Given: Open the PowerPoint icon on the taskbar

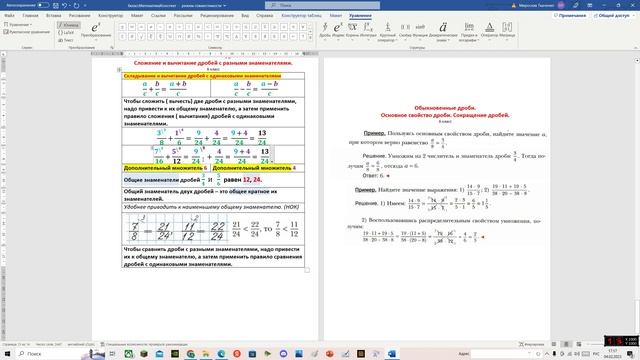Looking at the screenshot, I should pyautogui.click(x=330, y=354).
